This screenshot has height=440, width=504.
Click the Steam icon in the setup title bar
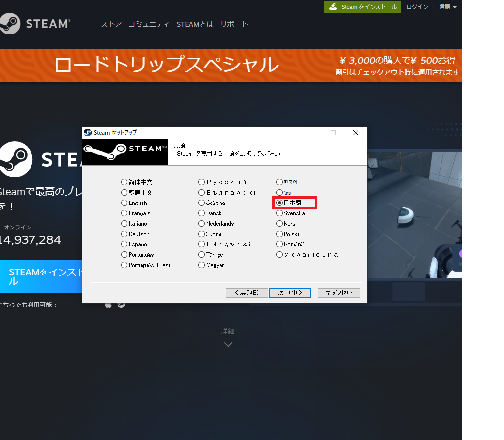coord(88,133)
